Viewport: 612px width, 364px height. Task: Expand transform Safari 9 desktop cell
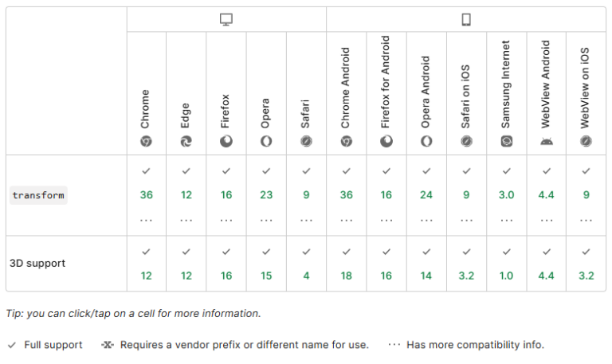click(x=306, y=195)
